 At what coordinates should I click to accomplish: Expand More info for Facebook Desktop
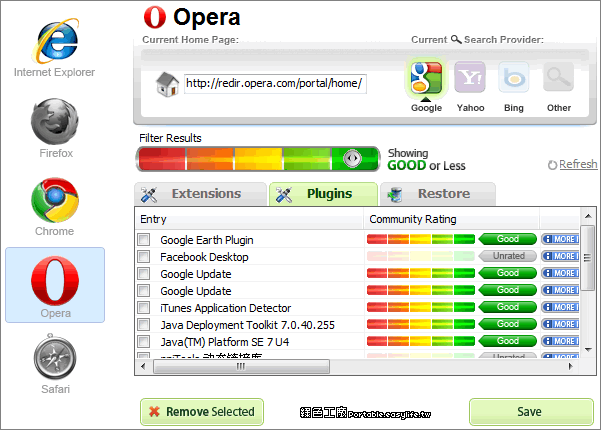(x=560, y=257)
